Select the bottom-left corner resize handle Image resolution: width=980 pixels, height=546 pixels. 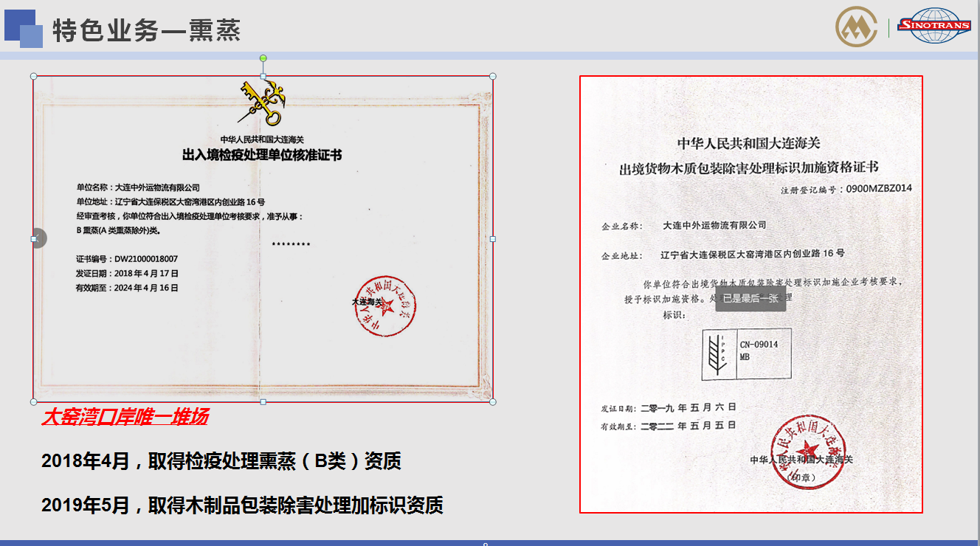tap(33, 401)
